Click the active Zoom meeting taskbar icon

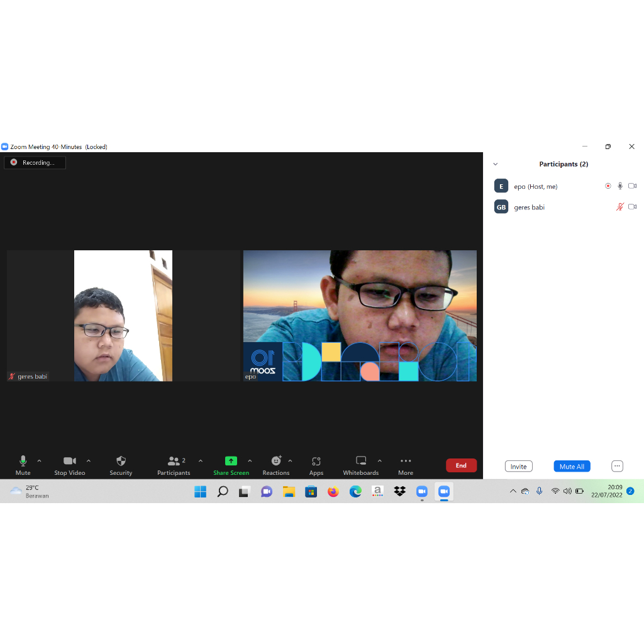pyautogui.click(x=444, y=491)
